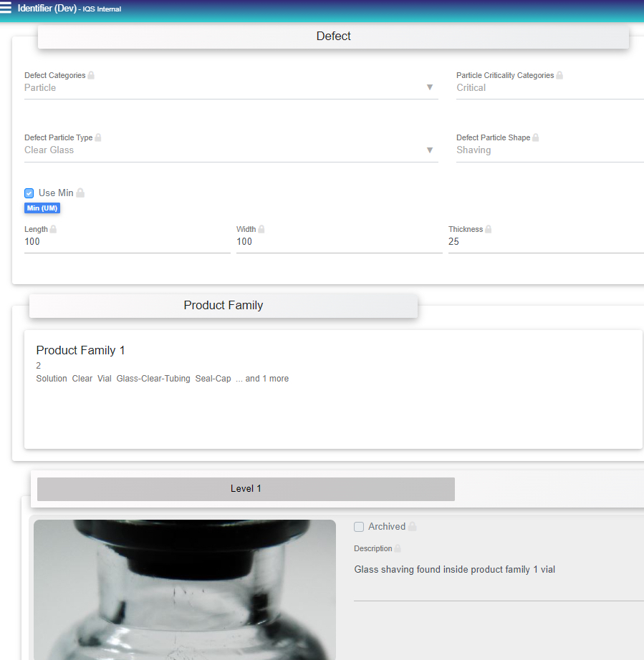This screenshot has width=644, height=660.
Task: Click the Min (UM) badge
Action: 42,208
